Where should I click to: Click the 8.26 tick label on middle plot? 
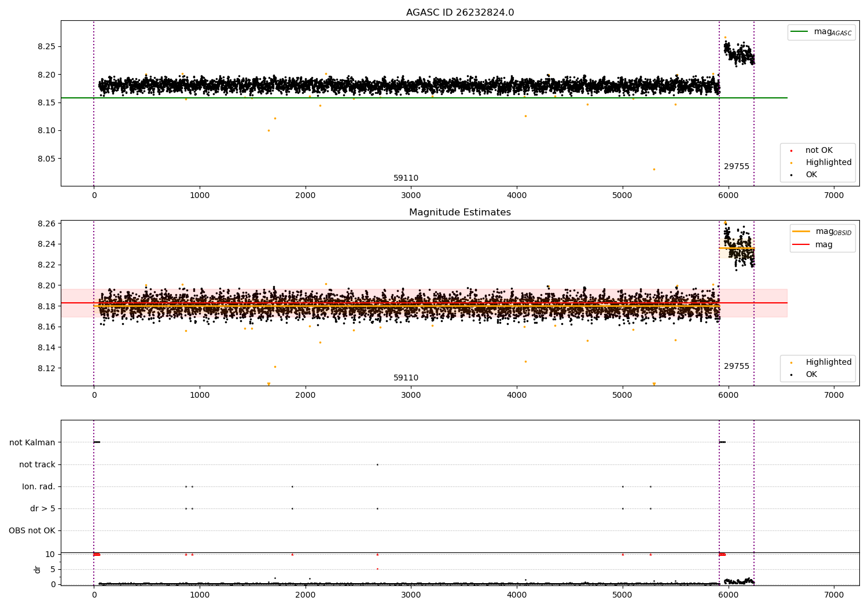point(46,224)
